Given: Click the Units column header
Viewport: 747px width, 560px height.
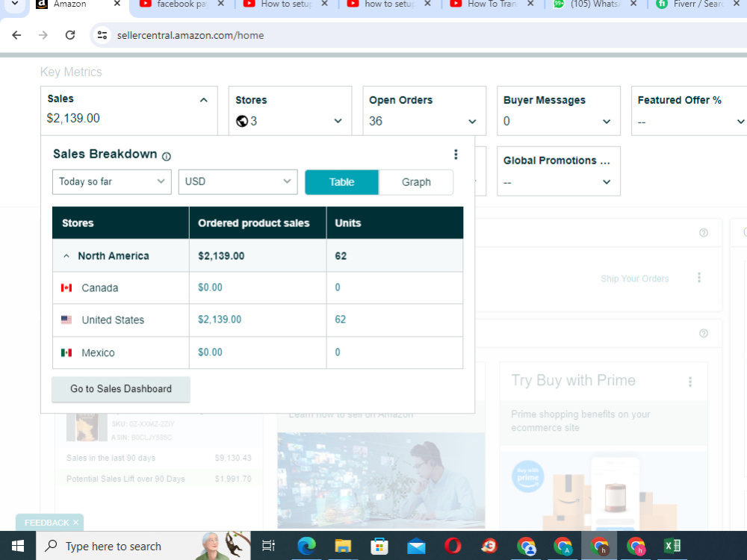Looking at the screenshot, I should [x=395, y=223].
